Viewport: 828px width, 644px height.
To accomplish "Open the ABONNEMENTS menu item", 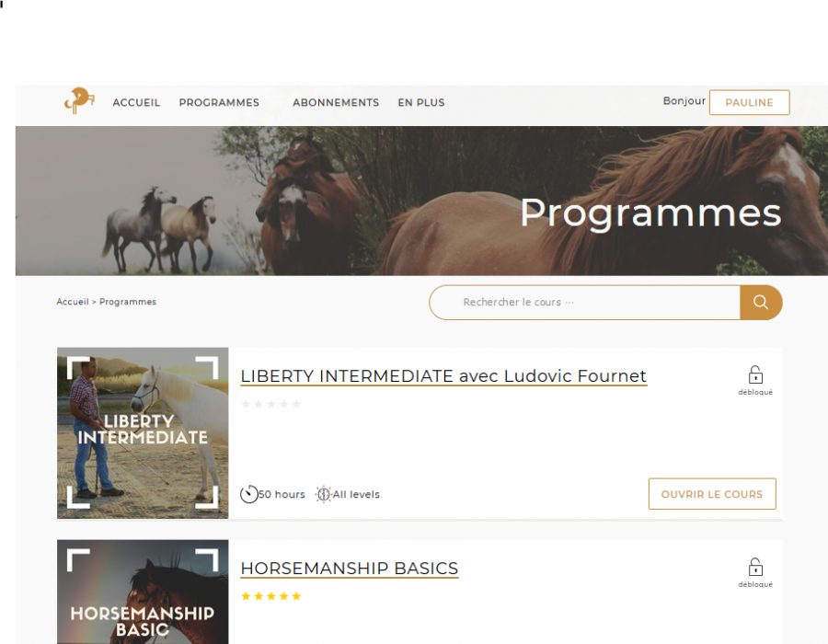I will pyautogui.click(x=336, y=103).
